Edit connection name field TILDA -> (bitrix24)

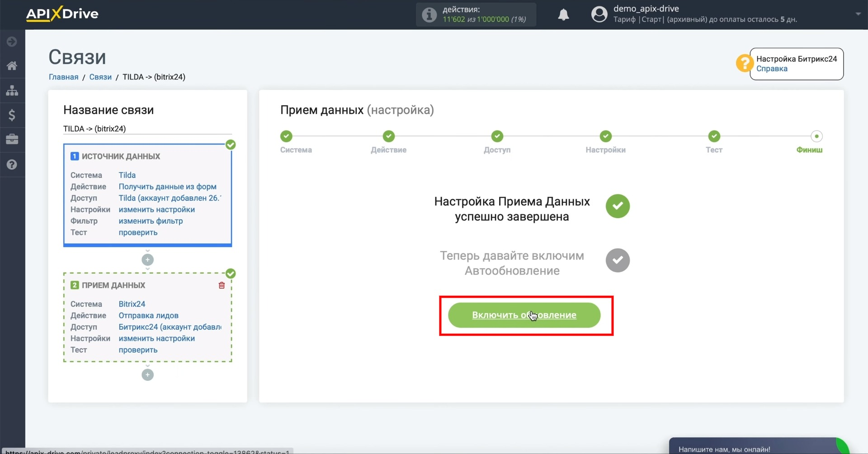coord(147,129)
